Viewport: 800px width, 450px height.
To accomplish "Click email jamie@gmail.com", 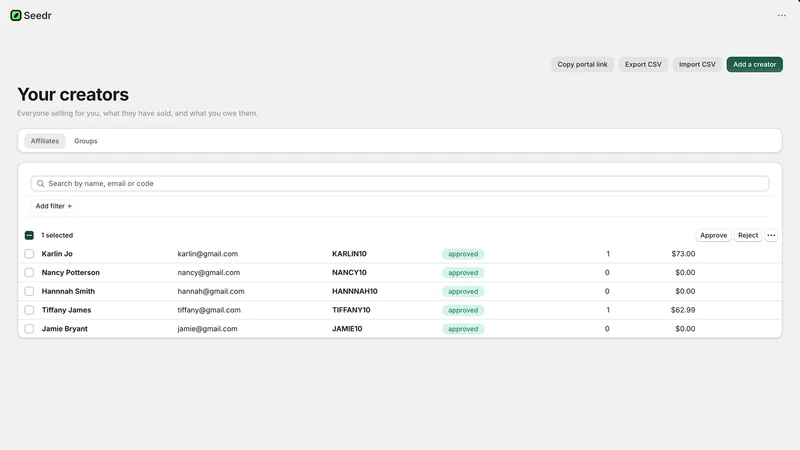I will click(x=207, y=329).
